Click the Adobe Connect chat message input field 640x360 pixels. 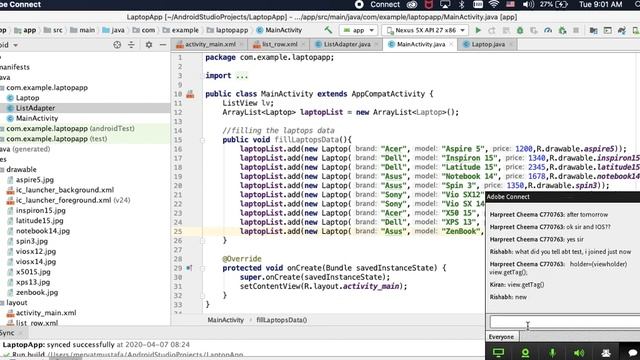[x=564, y=322]
